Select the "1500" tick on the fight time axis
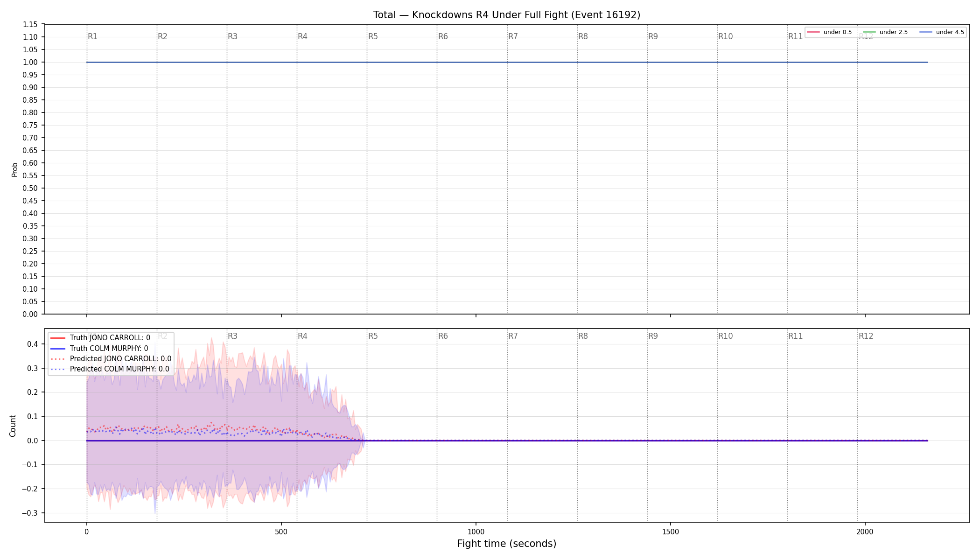The height and width of the screenshot is (560, 980). pos(671,532)
